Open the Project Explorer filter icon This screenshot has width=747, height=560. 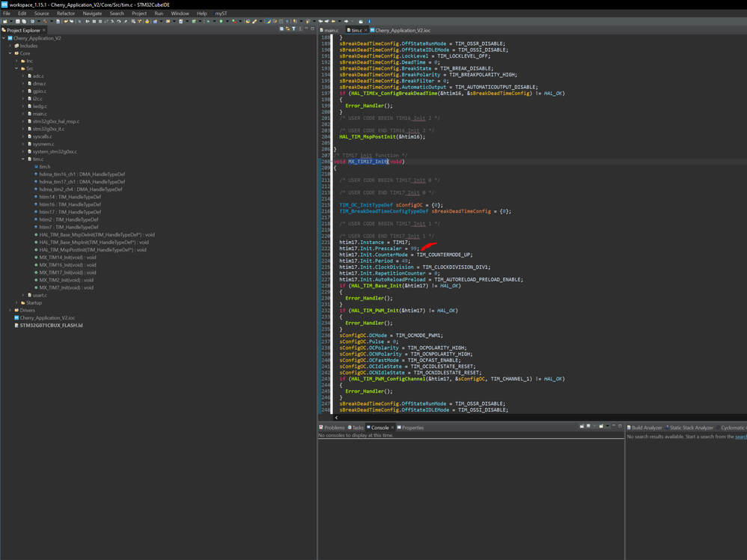293,29
